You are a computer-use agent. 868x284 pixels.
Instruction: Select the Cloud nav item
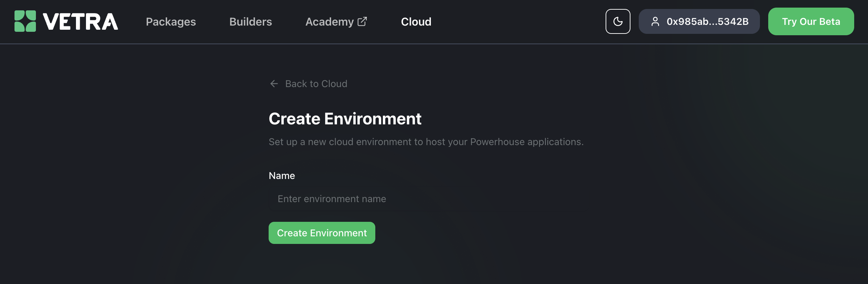click(x=416, y=22)
